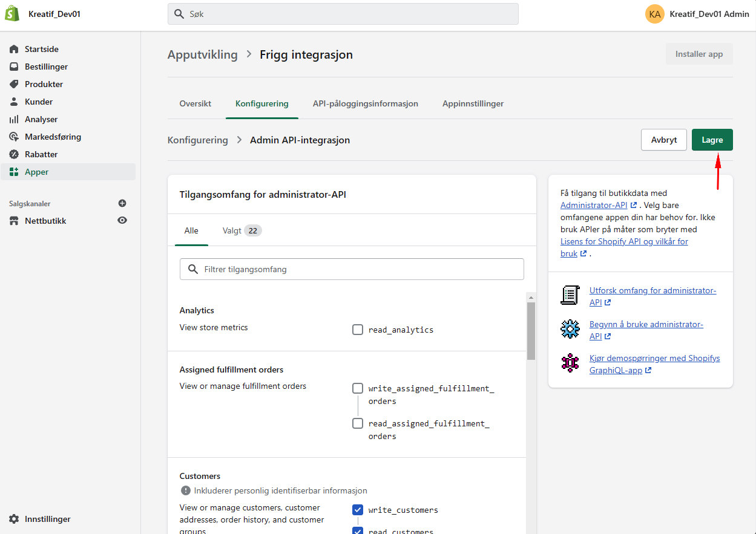
Task: Click the Kreatif_Dev01 store name
Action: 54,14
